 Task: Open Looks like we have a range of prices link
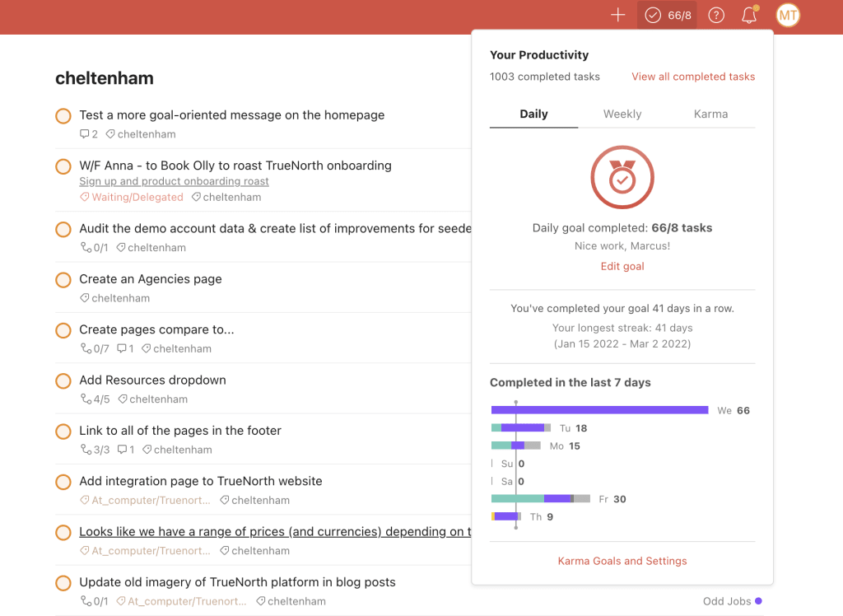coord(275,531)
